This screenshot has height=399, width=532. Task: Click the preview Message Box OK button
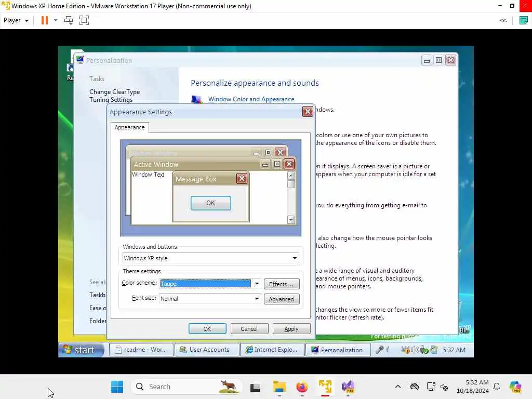coord(211,203)
